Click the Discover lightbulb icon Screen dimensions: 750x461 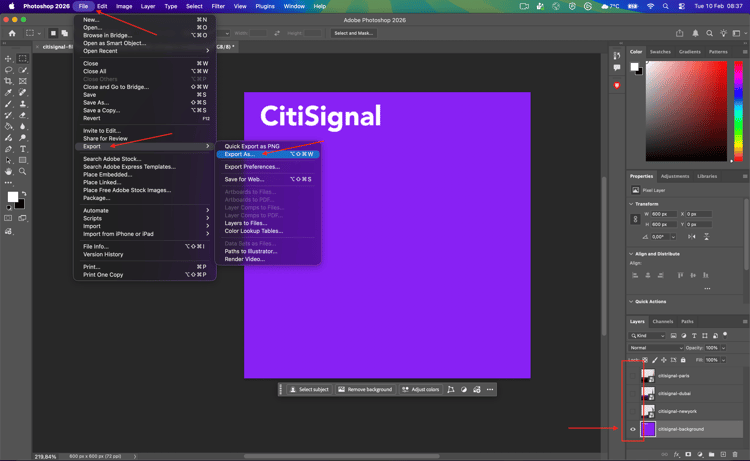click(x=723, y=33)
